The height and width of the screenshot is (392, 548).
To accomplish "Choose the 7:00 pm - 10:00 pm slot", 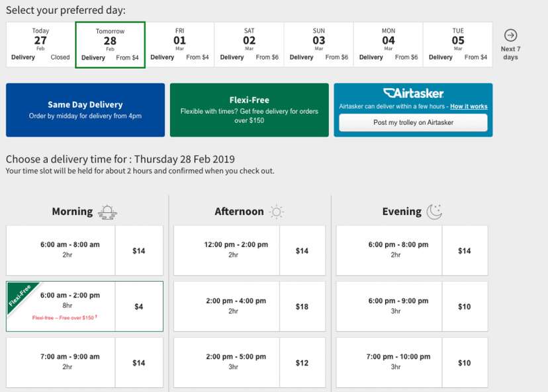I will pyautogui.click(x=412, y=362).
